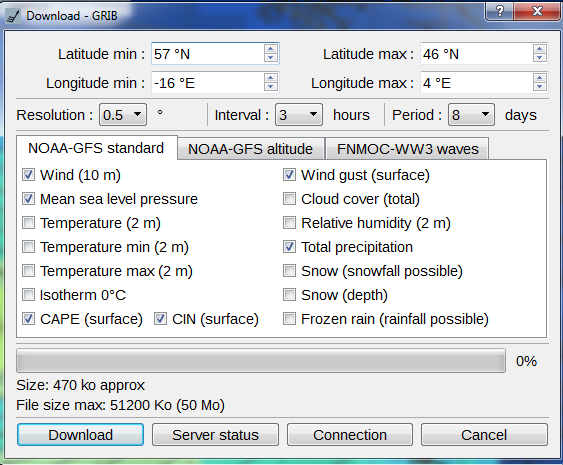Expand the Interval hours dropdown
The height and width of the screenshot is (465, 563).
click(x=299, y=115)
